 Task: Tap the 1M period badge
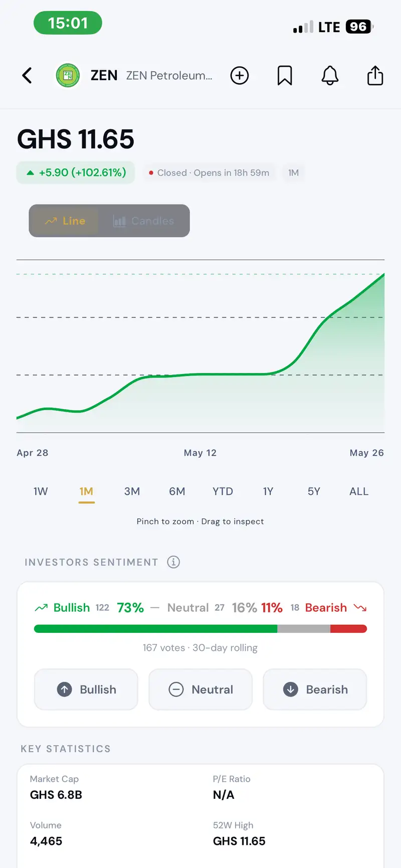coord(294,173)
